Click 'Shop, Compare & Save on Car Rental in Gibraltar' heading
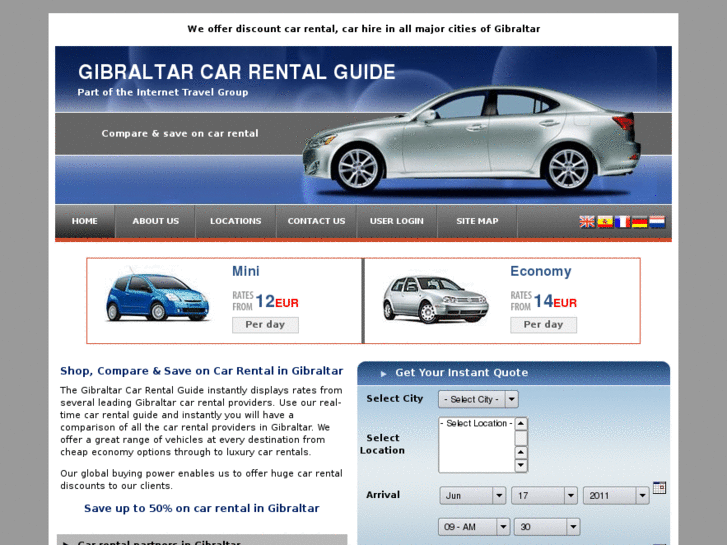The width and height of the screenshot is (727, 545). (202, 371)
